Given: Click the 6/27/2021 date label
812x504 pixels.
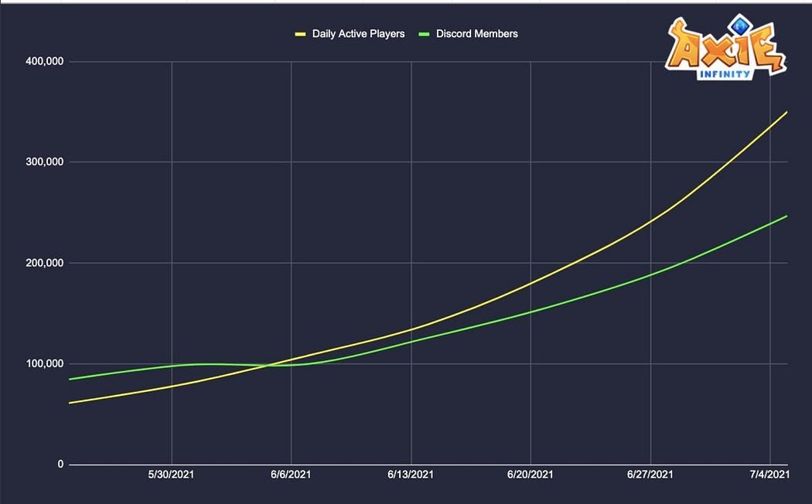Looking at the screenshot, I should tap(650, 475).
